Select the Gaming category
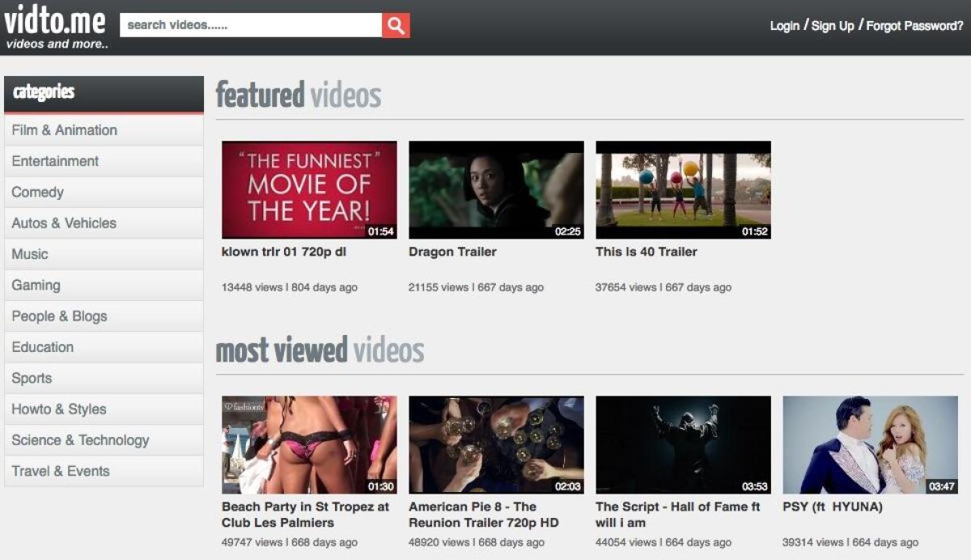 point(36,285)
